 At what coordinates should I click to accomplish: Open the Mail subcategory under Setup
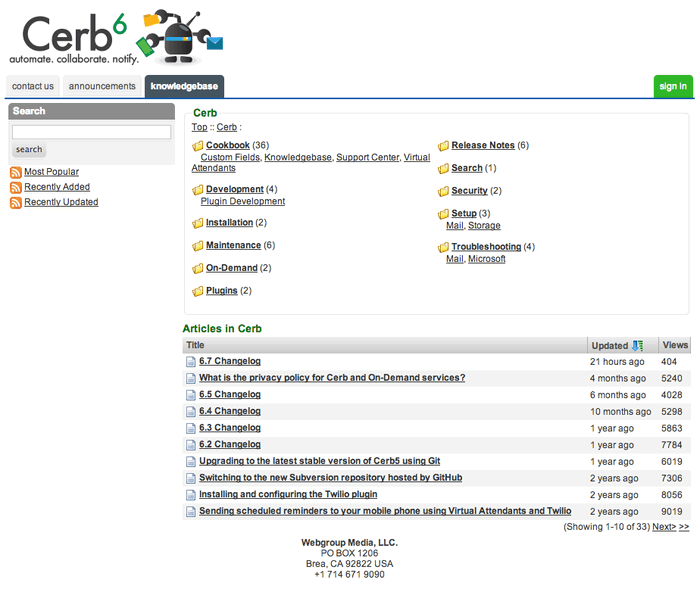pyautogui.click(x=455, y=225)
